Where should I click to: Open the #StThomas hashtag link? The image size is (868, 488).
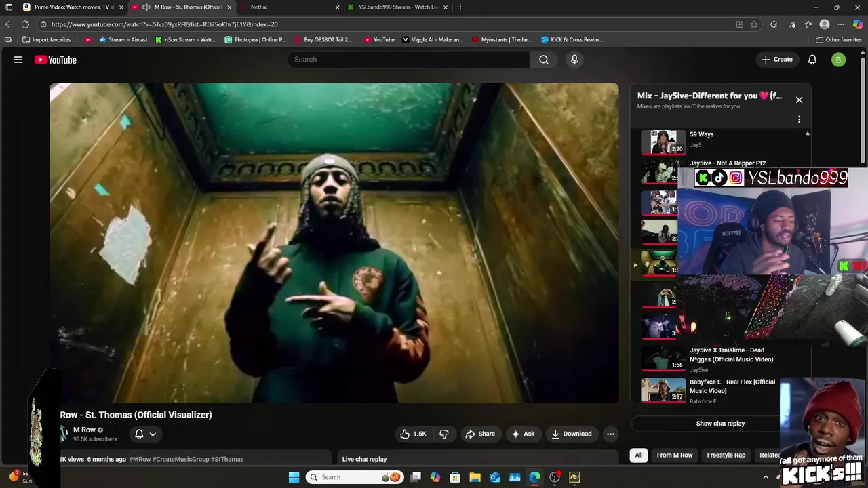click(227, 459)
